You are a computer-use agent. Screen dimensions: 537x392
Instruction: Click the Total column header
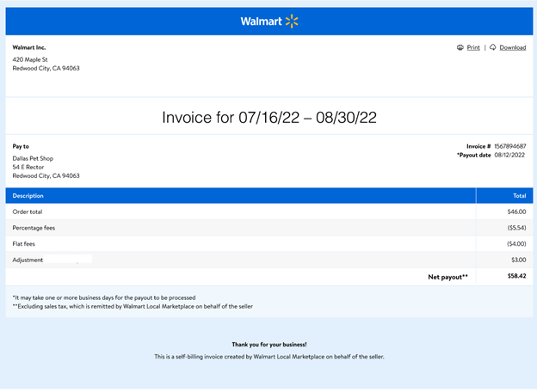pos(520,196)
